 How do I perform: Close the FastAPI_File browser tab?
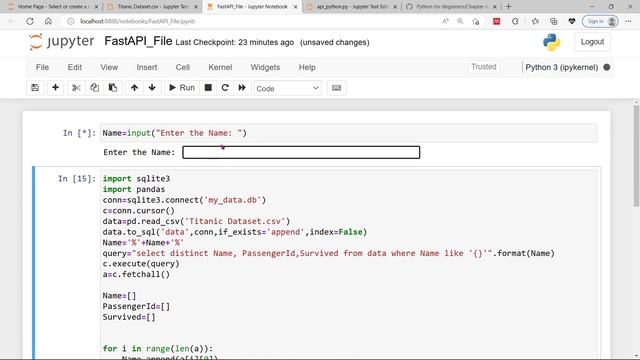click(x=296, y=7)
